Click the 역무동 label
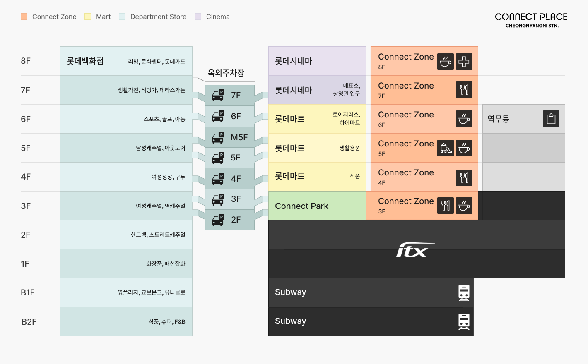The image size is (588, 364). click(499, 119)
